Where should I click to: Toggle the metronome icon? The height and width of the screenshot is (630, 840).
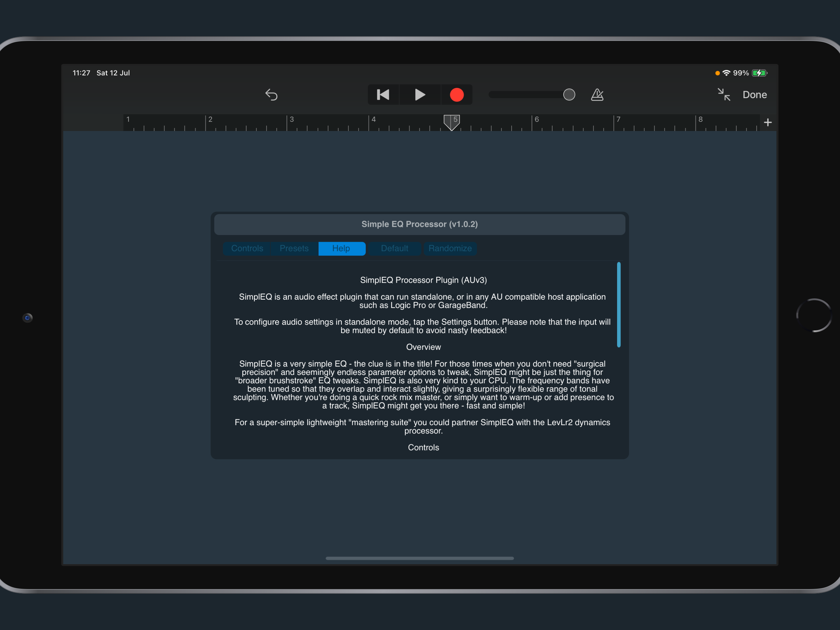click(x=597, y=95)
